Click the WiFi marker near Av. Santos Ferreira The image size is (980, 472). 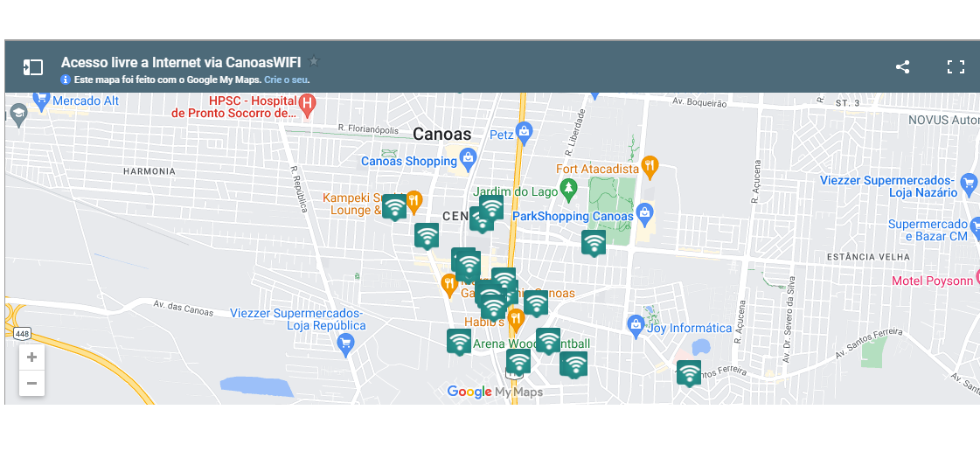click(x=689, y=372)
